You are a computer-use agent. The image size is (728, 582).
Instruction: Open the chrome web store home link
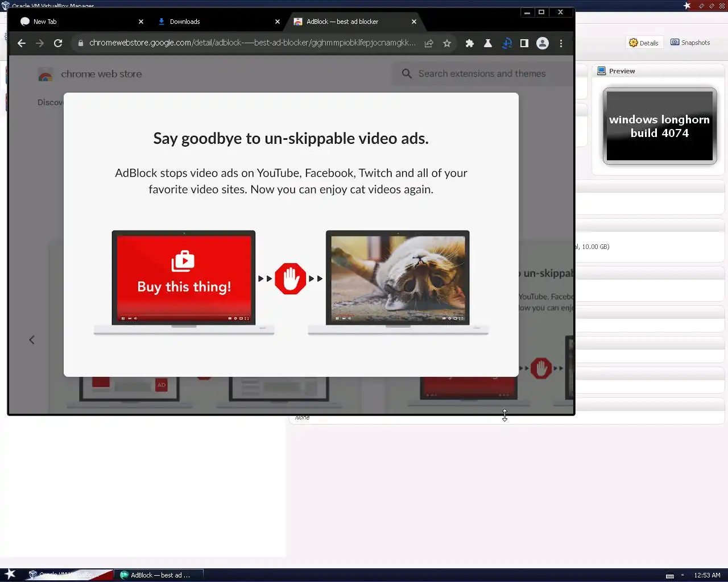tap(101, 74)
